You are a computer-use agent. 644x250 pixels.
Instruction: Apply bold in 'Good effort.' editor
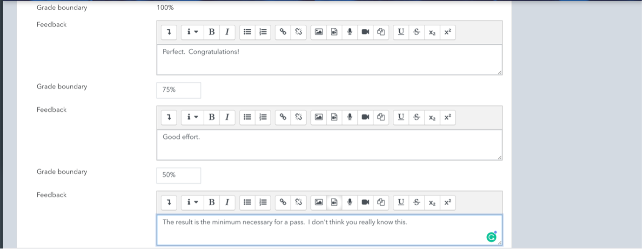coord(212,117)
